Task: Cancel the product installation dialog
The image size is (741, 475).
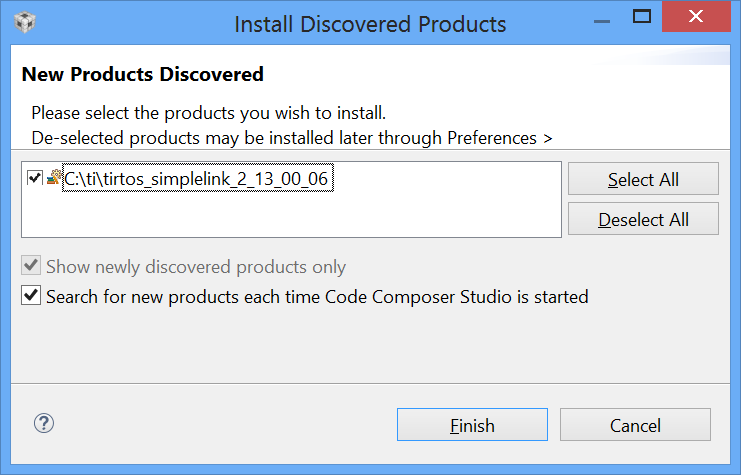Action: tap(635, 425)
